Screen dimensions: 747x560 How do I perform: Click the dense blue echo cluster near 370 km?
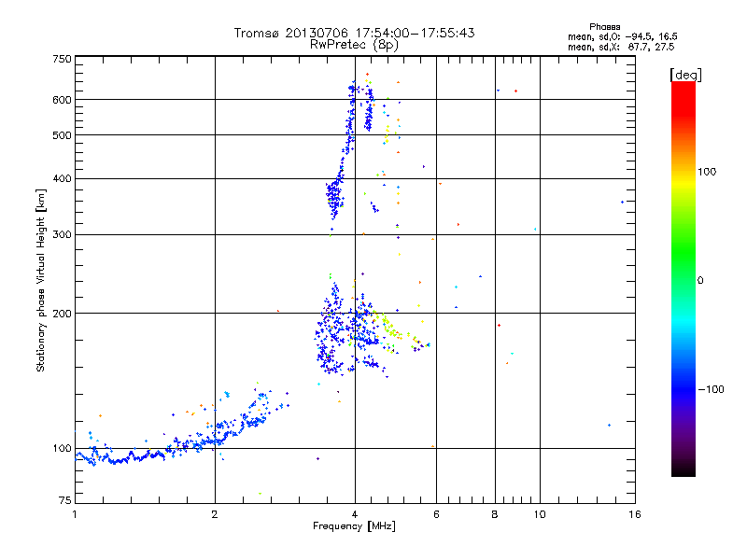point(335,193)
